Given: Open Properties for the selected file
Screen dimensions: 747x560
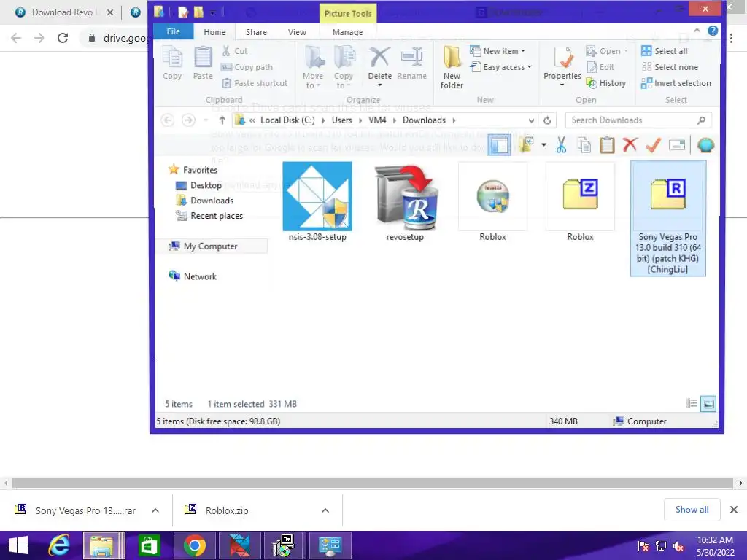Looking at the screenshot, I should click(x=562, y=66).
